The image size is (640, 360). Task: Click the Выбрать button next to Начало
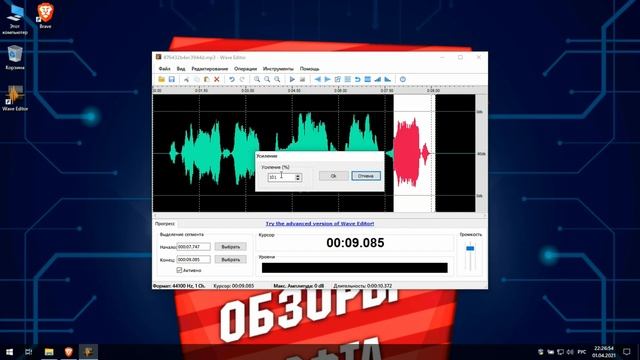coord(231,247)
